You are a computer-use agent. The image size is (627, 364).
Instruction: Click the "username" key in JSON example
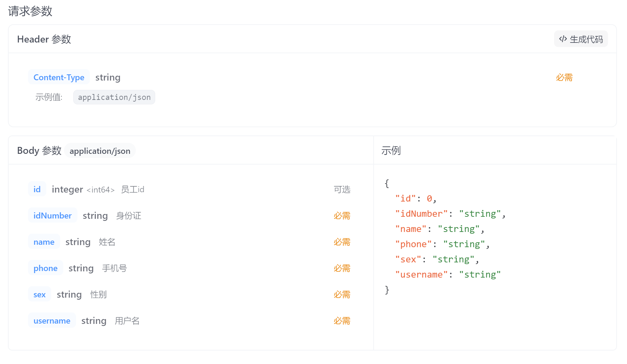click(x=421, y=275)
